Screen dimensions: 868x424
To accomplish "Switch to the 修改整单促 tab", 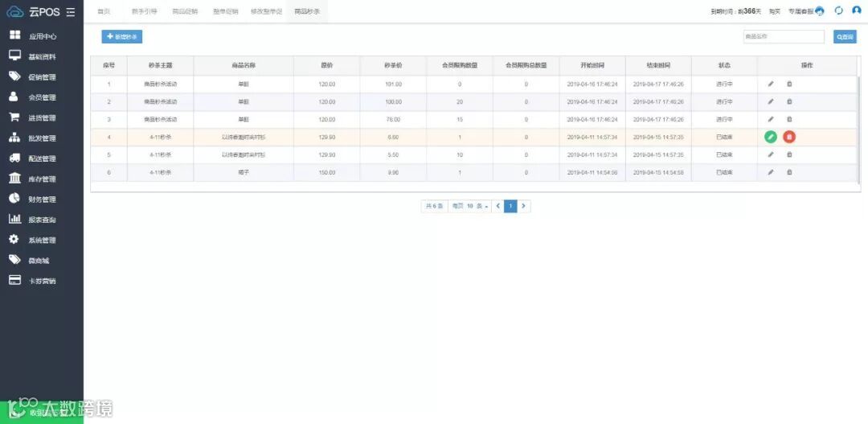I will [266, 11].
